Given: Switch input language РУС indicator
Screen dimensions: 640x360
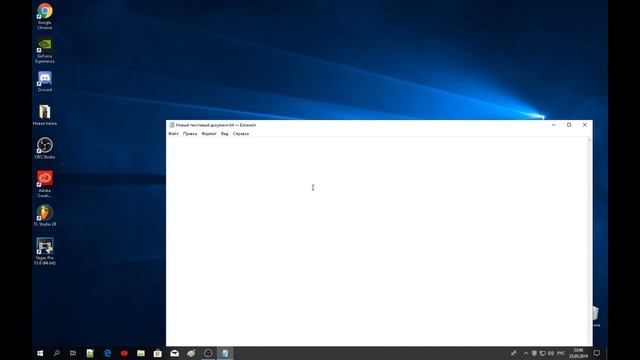Looking at the screenshot, I should coord(561,353).
